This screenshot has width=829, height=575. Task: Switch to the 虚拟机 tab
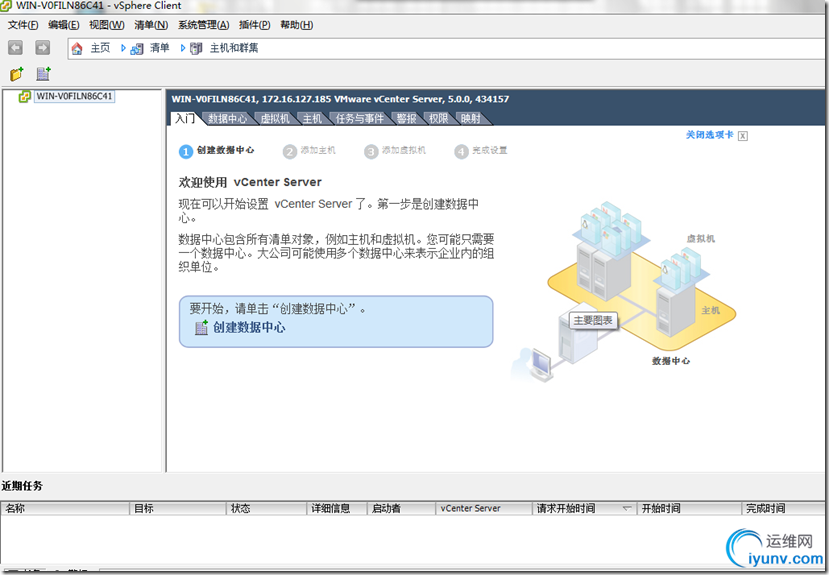[275, 118]
